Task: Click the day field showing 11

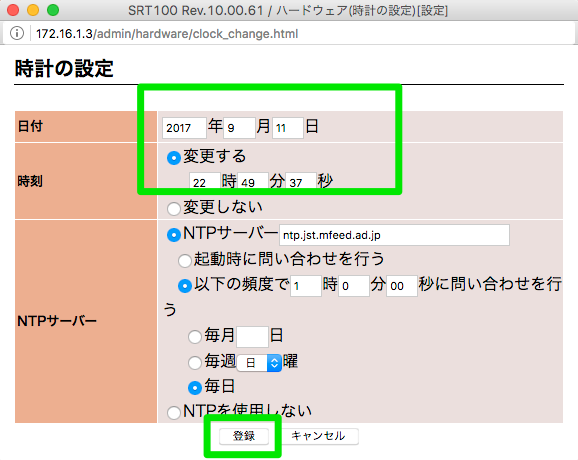Action: pyautogui.click(x=288, y=128)
